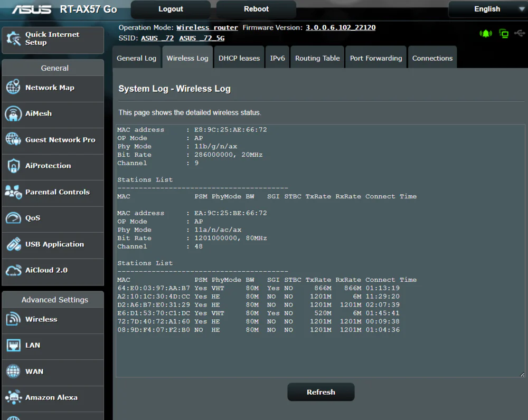This screenshot has width=528, height=420.
Task: Click the AiCloud 2.0 cloud icon
Action: pyautogui.click(x=14, y=270)
